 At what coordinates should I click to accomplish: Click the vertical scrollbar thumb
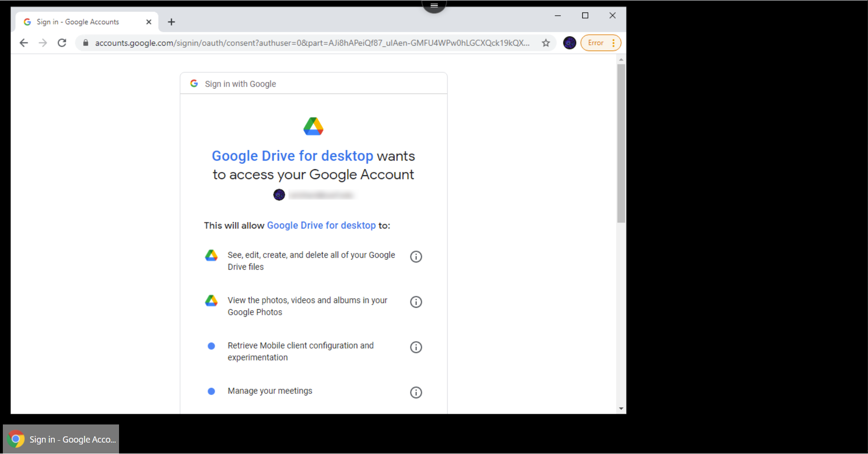tap(621, 143)
